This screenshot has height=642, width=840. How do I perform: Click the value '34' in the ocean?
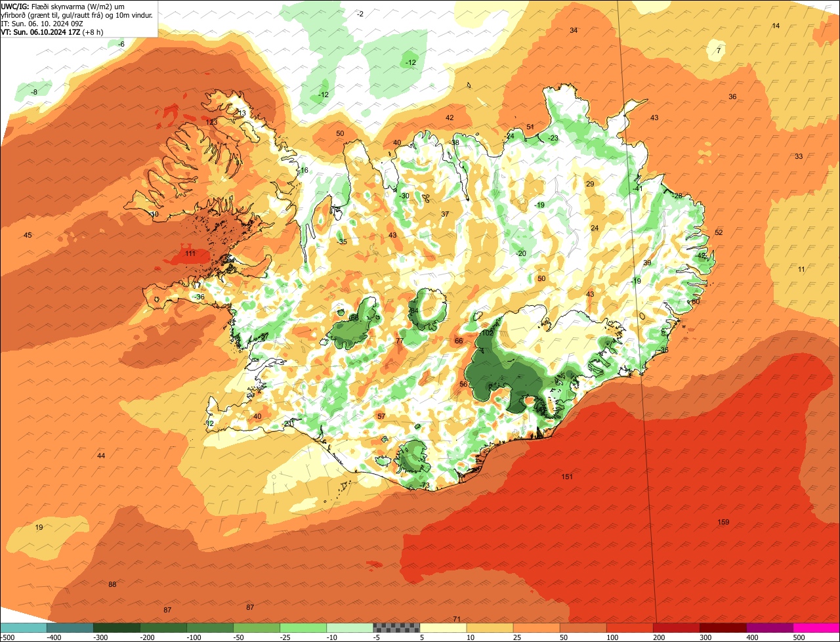click(574, 30)
